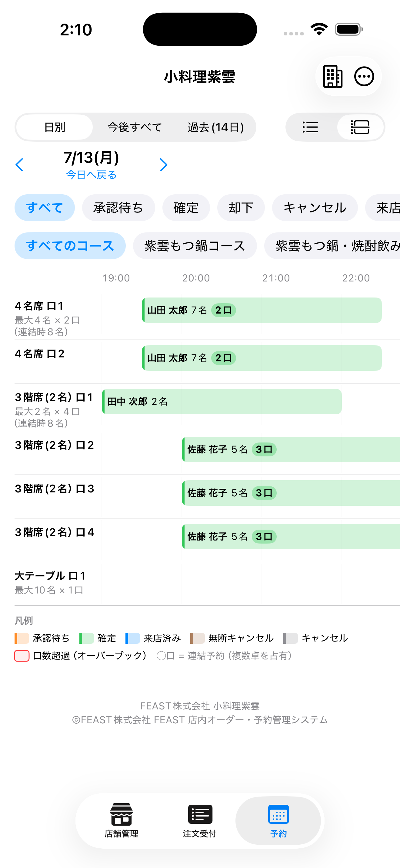
Task: Open 田中 次郎 2名 reservation block
Action: (x=222, y=401)
